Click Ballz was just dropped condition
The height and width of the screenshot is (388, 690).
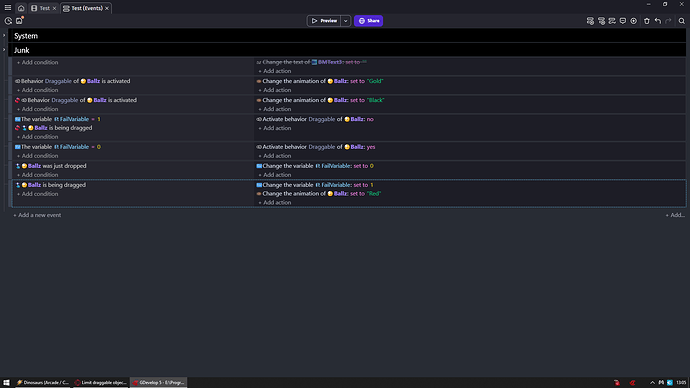(x=51, y=166)
